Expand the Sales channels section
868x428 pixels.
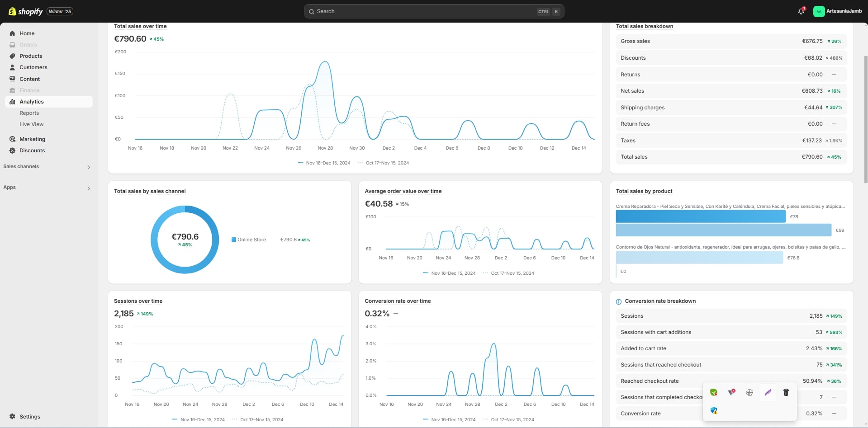[x=89, y=167]
